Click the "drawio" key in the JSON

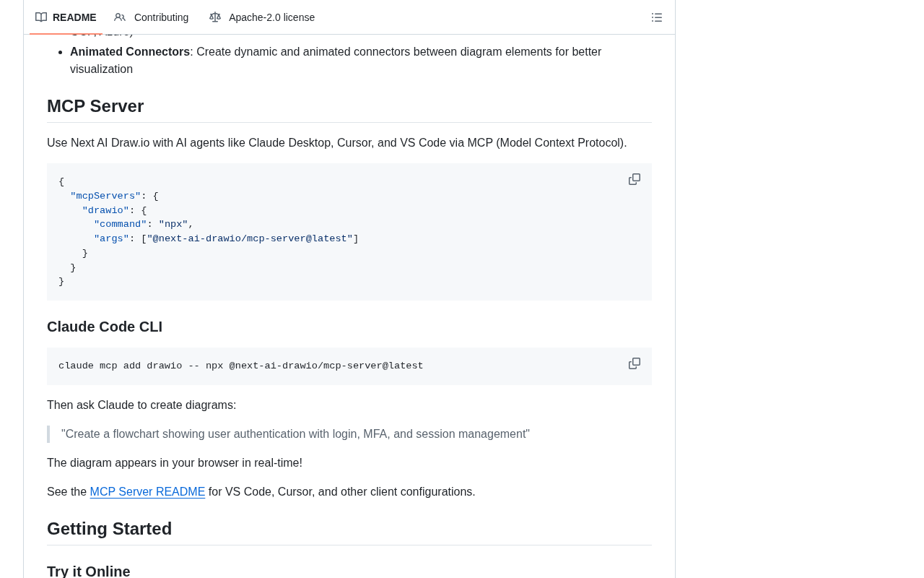coord(105,210)
